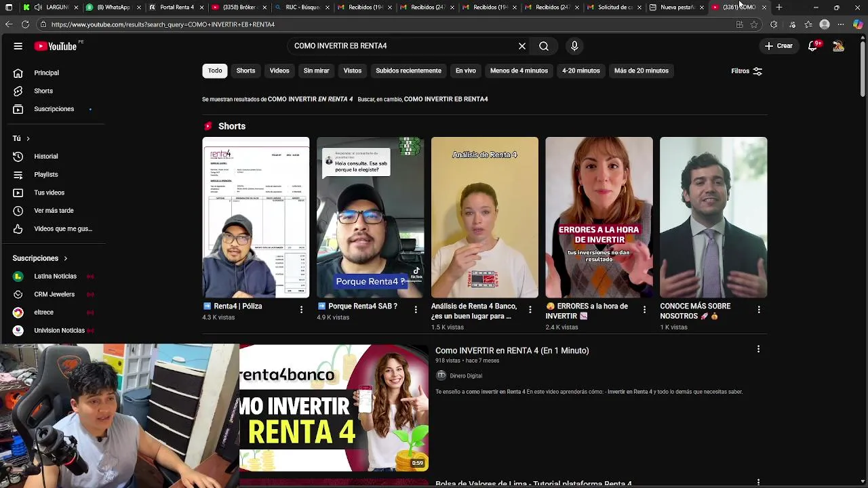This screenshot has width=868, height=488.
Task: Open the COMO INVERTIR EN RENTA 4 suggestion
Action: [310, 99]
